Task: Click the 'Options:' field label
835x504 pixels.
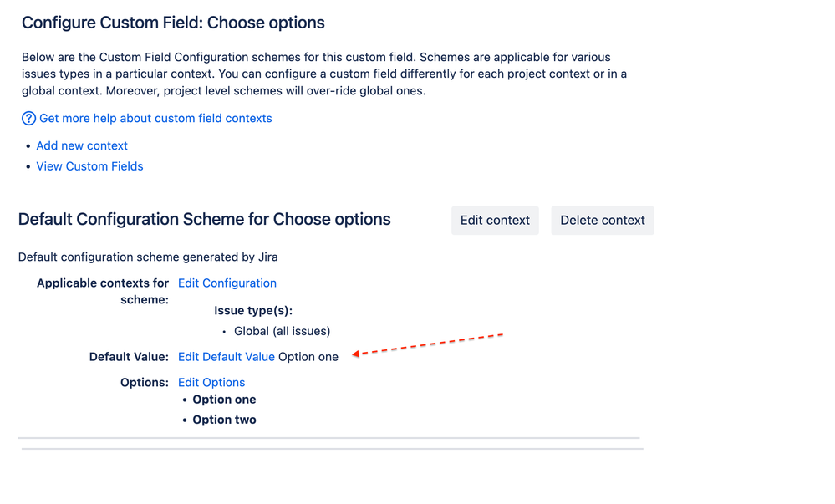Action: (x=145, y=383)
